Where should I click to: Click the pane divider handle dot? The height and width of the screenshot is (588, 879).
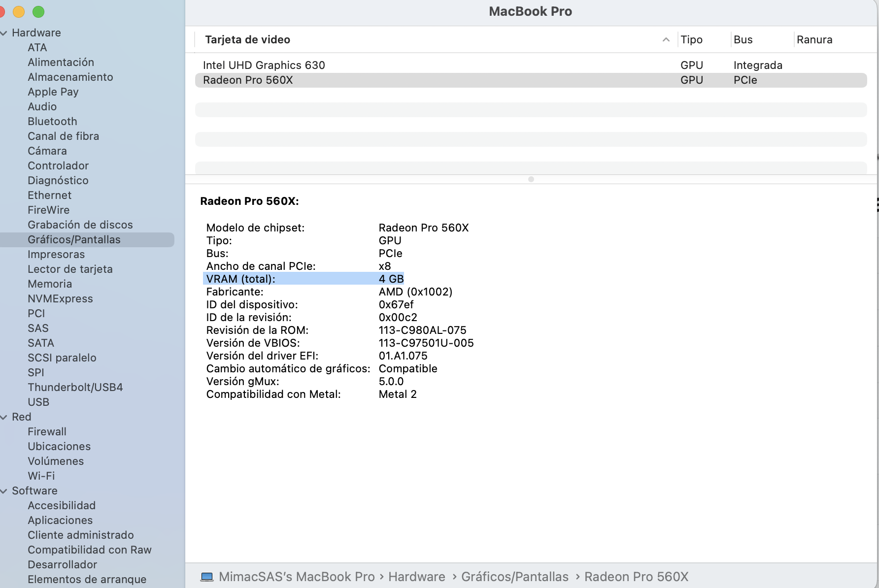coord(531,179)
